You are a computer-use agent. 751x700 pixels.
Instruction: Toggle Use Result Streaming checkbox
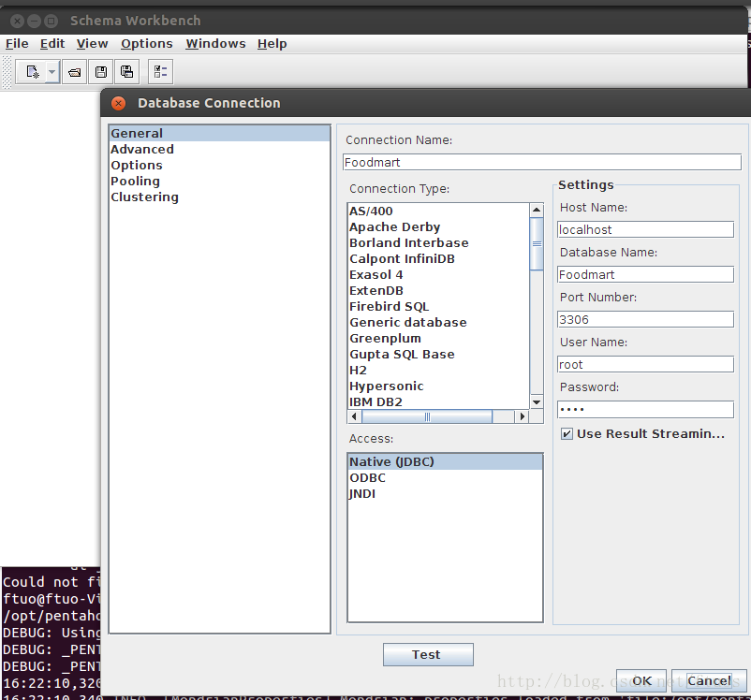pyautogui.click(x=567, y=434)
